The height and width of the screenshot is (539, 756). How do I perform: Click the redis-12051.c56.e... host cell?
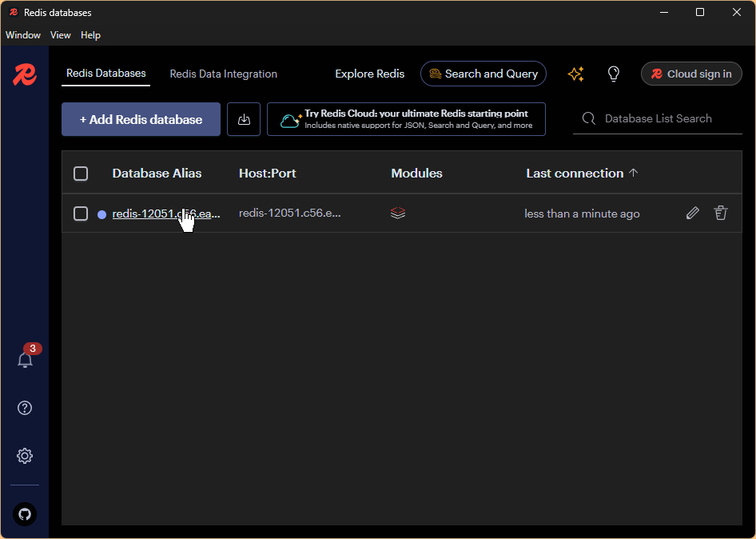[x=290, y=213]
